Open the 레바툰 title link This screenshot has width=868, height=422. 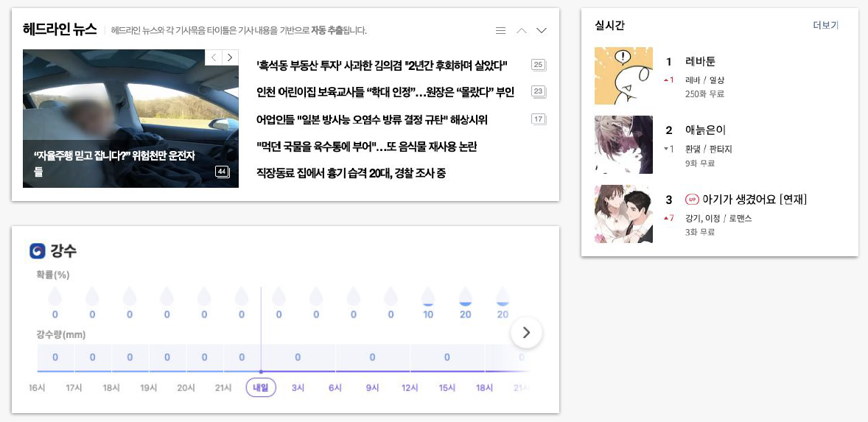tap(700, 61)
